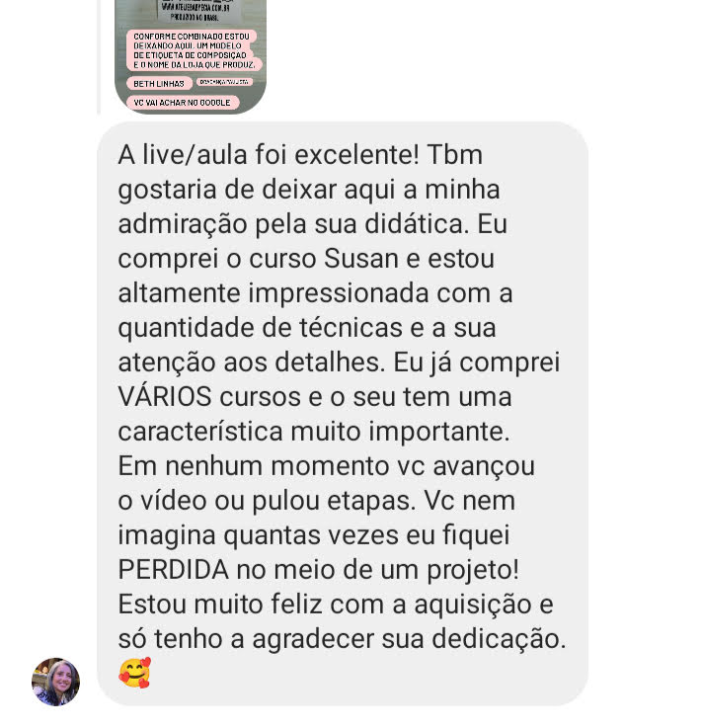Click the word aquisição in the message
This screenshot has height=728, width=702.
[473, 605]
